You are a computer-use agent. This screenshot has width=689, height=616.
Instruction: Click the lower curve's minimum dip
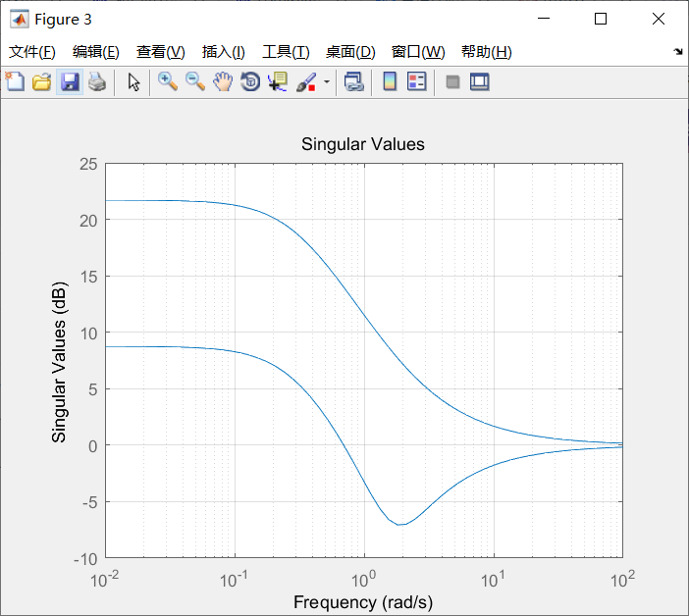pyautogui.click(x=399, y=524)
